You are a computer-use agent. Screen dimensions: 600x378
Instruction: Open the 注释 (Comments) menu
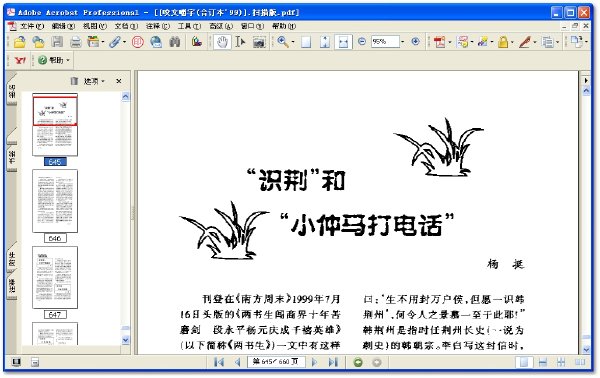click(157, 26)
